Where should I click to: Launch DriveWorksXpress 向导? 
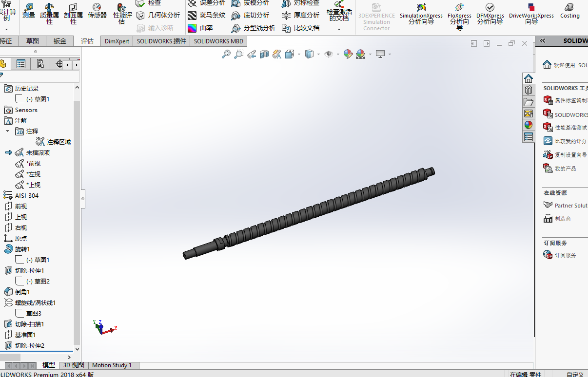(531, 14)
